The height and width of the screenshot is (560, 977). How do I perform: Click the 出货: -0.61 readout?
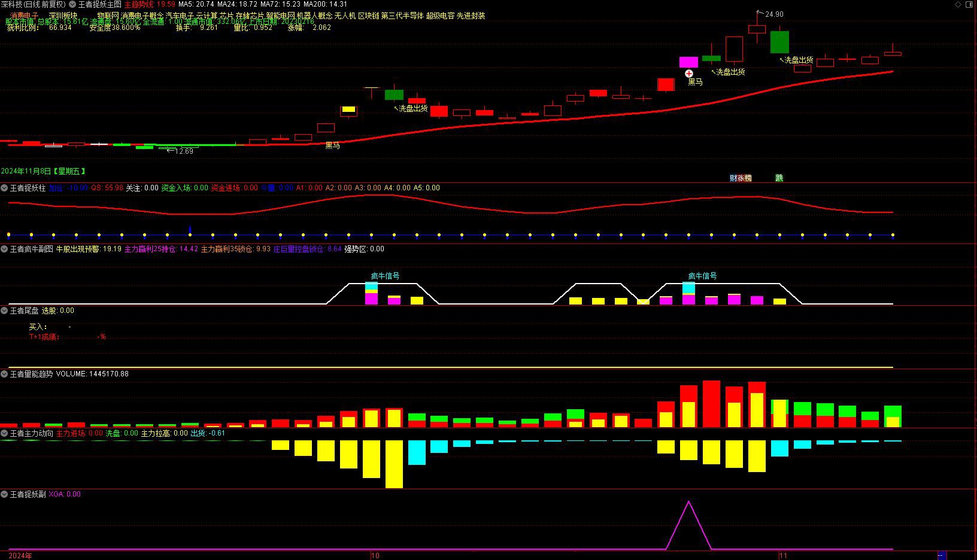tap(208, 433)
